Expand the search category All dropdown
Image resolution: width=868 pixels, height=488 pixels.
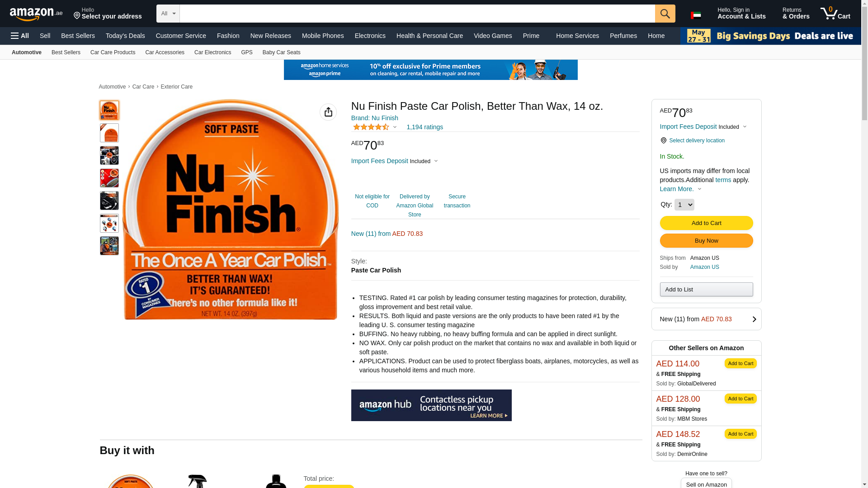pos(168,14)
